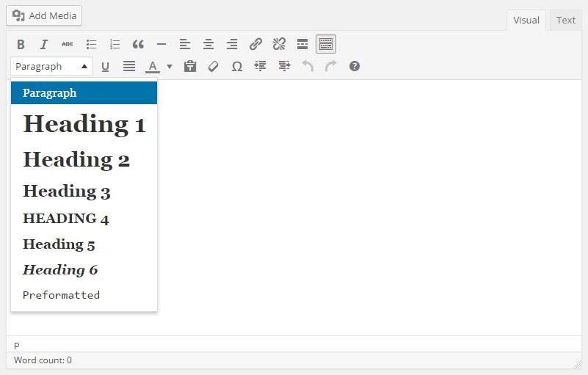Choose Heading 3 format

pyautogui.click(x=84, y=192)
